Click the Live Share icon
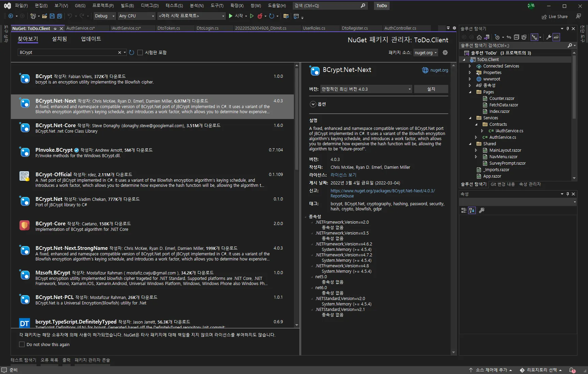 pyautogui.click(x=544, y=17)
